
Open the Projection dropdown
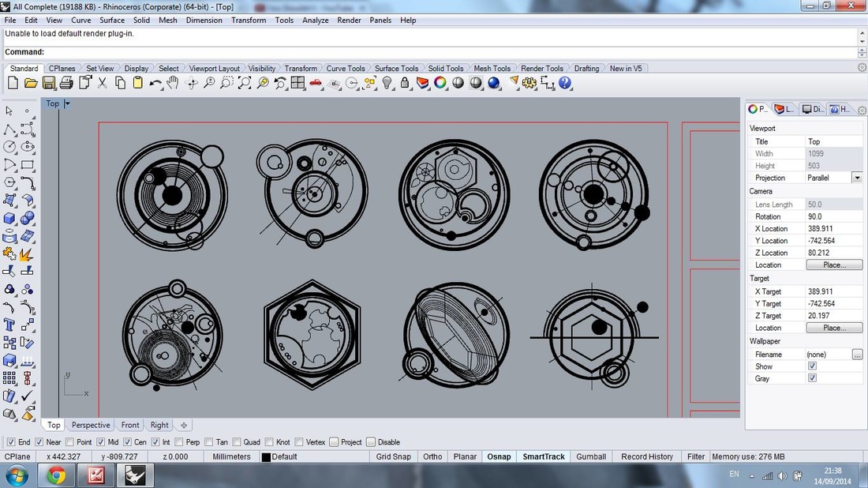point(857,178)
